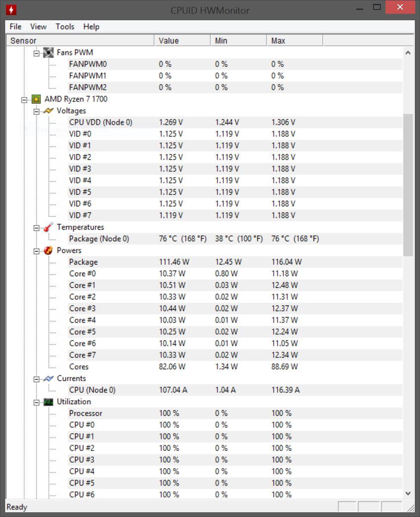The width and height of the screenshot is (420, 517).
Task: Collapse the Powers tree branch
Action: [37, 251]
